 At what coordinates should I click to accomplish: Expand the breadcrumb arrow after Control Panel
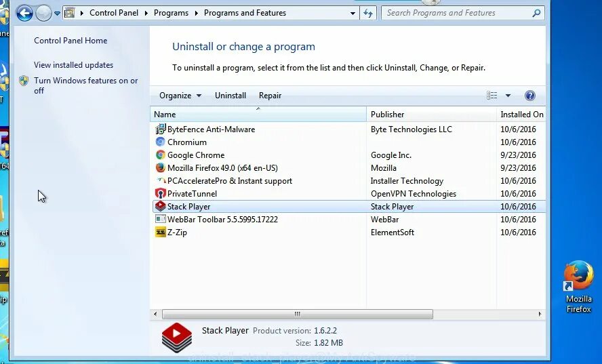click(x=146, y=13)
